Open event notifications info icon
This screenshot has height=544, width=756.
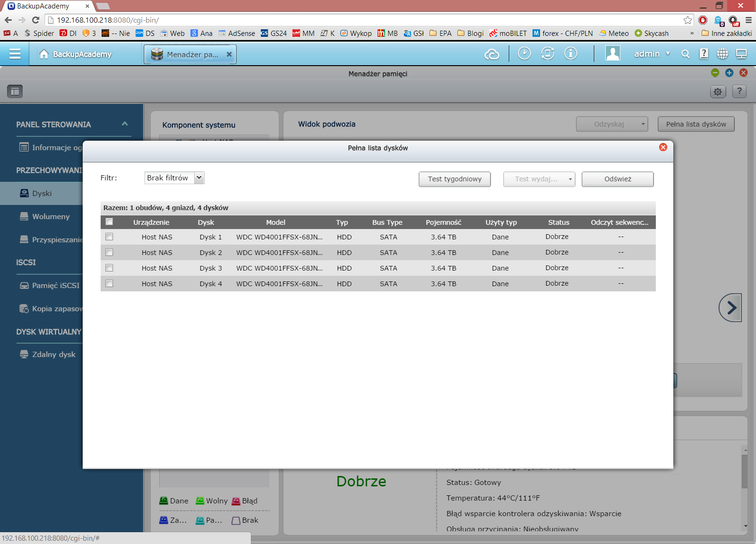571,54
